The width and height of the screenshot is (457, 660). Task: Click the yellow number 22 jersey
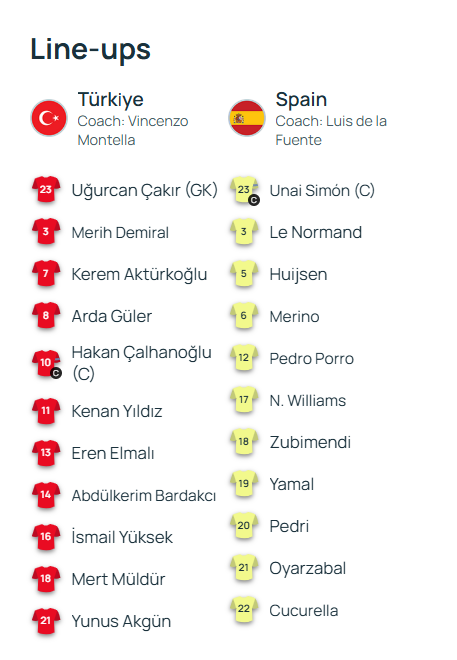coord(244,609)
